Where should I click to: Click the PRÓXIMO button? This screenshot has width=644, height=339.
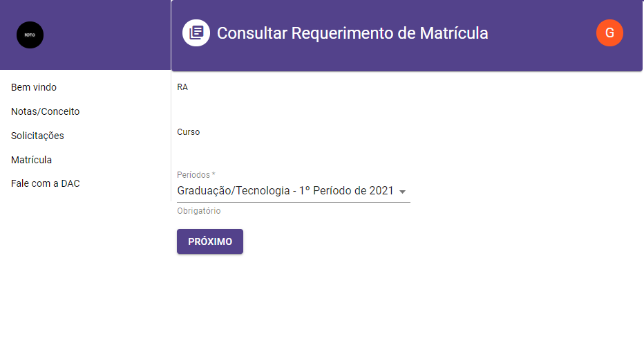210,241
